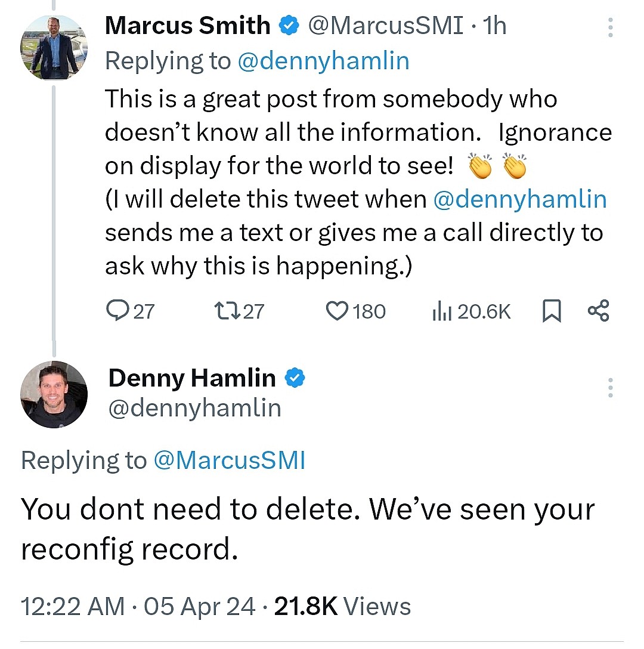Click the 21.8K Views count
The width and height of the screenshot is (644, 649).
point(342,606)
